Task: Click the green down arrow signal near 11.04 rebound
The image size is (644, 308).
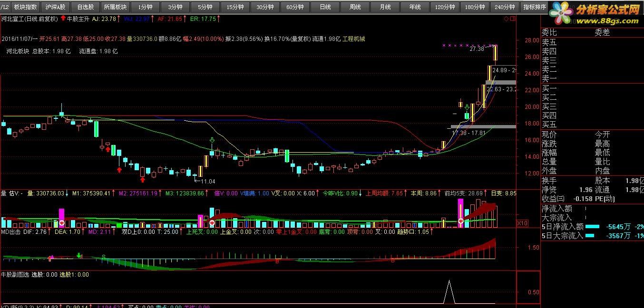Action: [212, 140]
